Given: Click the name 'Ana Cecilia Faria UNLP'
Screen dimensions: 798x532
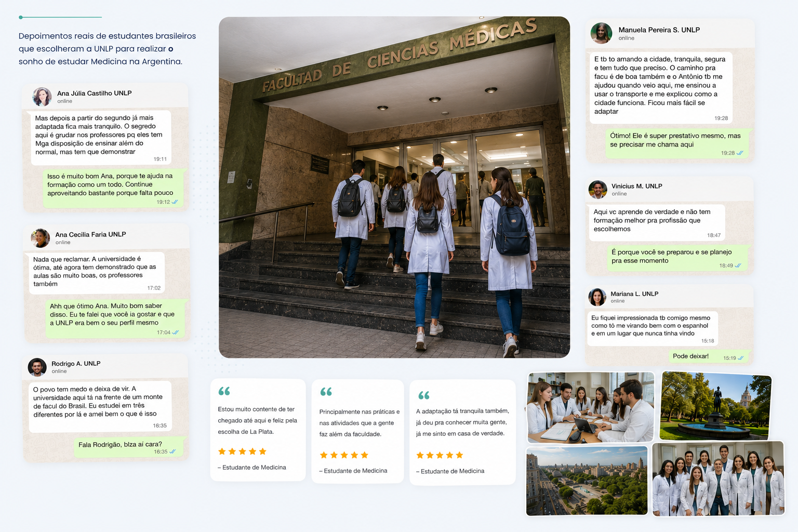Looking at the screenshot, I should tap(91, 234).
